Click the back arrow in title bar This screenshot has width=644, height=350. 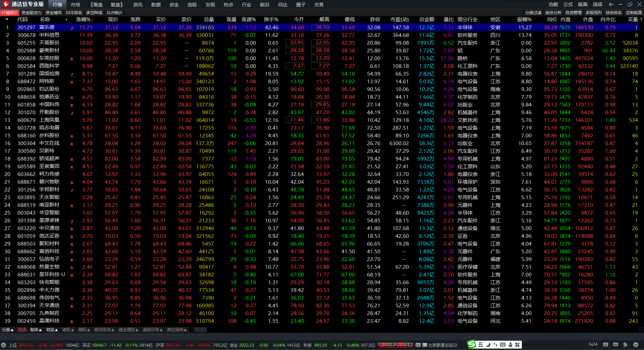pyautogui.click(x=611, y=4)
